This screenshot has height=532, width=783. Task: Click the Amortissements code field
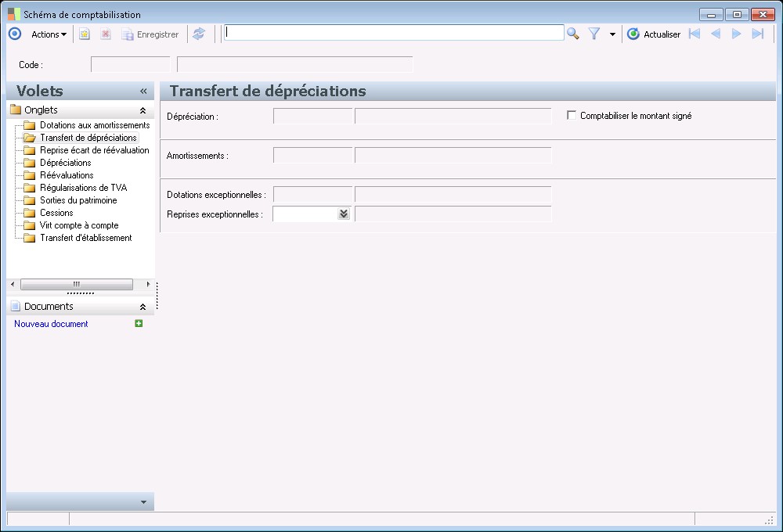point(312,155)
